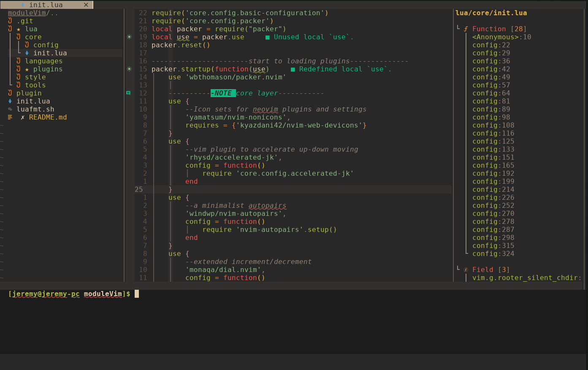Click the folder icon next to plugin
The image size is (588, 370).
[x=10, y=93]
